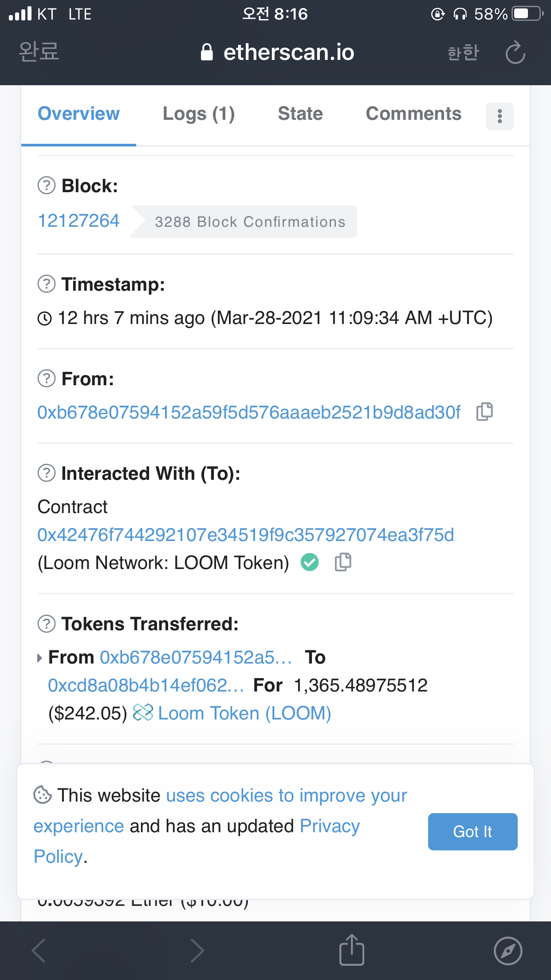Reload the etherscan.io page
Image resolution: width=551 pixels, height=980 pixels.
(x=515, y=53)
